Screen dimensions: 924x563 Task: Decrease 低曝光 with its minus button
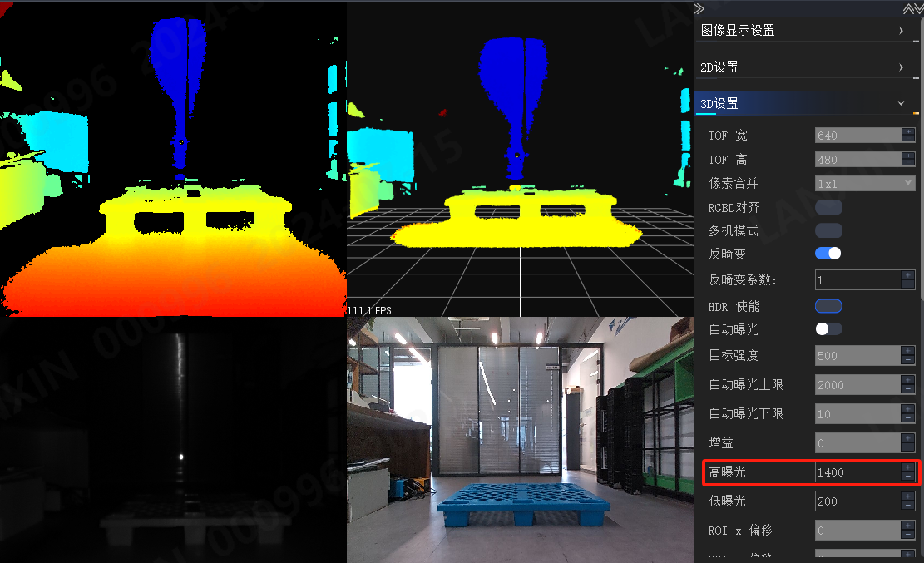(908, 506)
